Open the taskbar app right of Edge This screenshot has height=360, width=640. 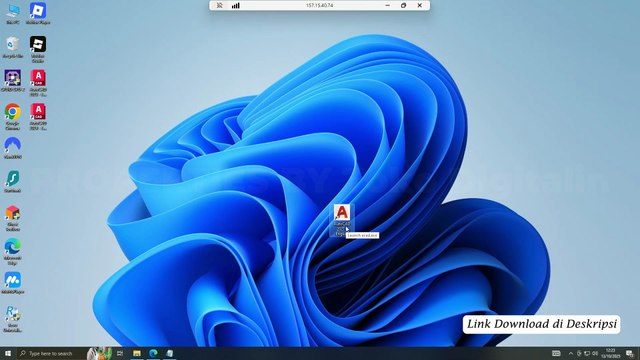[x=169, y=353]
